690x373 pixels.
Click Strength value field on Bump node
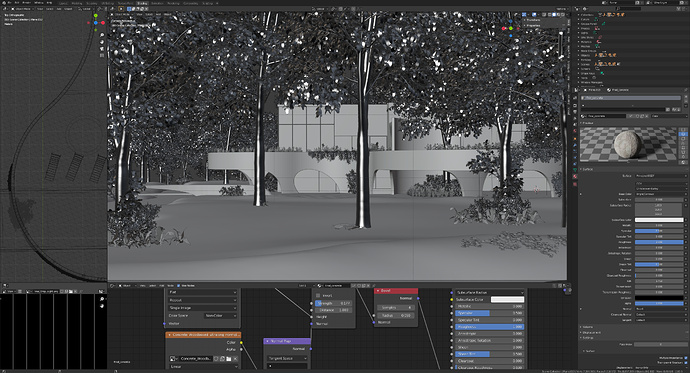point(333,304)
